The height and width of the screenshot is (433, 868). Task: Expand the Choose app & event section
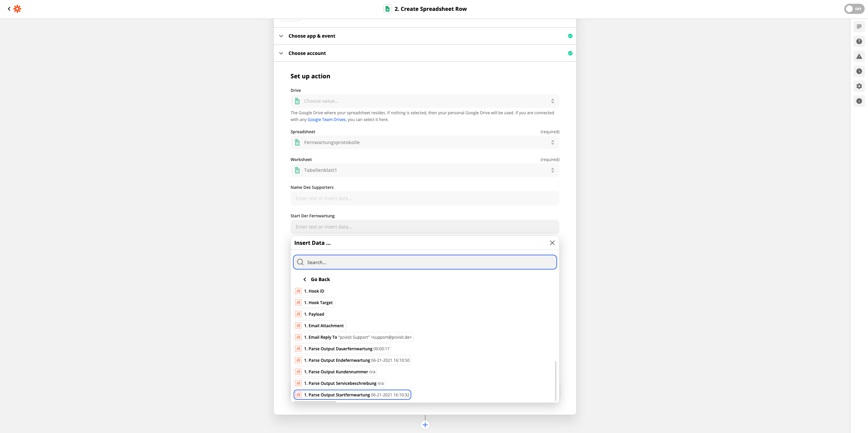pos(312,36)
